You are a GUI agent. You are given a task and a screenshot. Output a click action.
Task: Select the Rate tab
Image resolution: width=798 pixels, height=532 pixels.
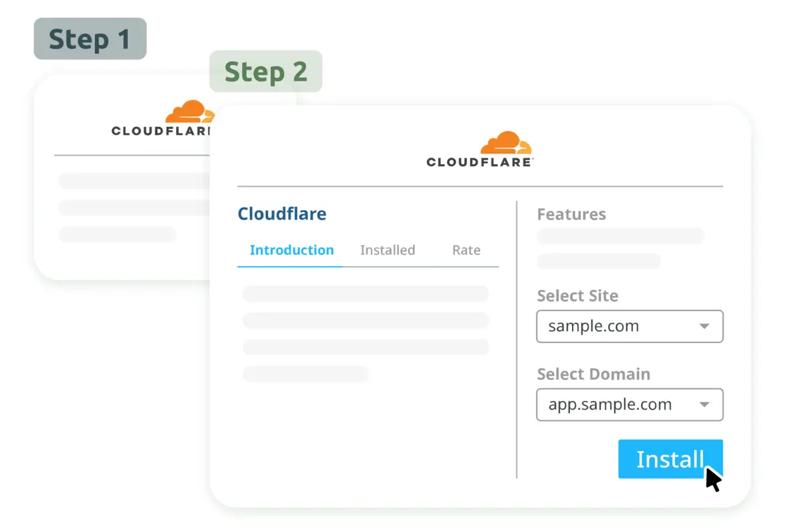click(x=466, y=250)
